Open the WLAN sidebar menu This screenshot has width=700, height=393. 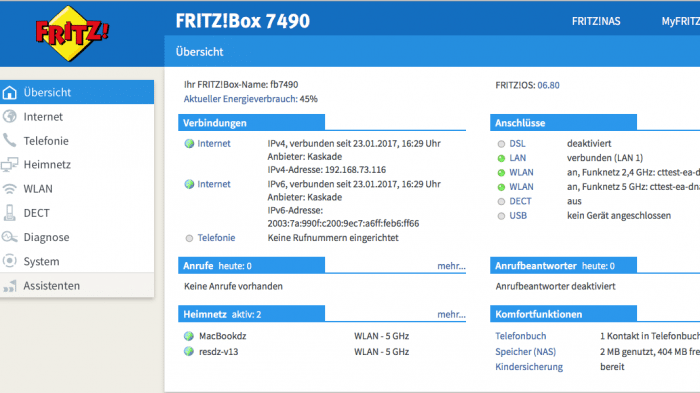pyautogui.click(x=77, y=189)
